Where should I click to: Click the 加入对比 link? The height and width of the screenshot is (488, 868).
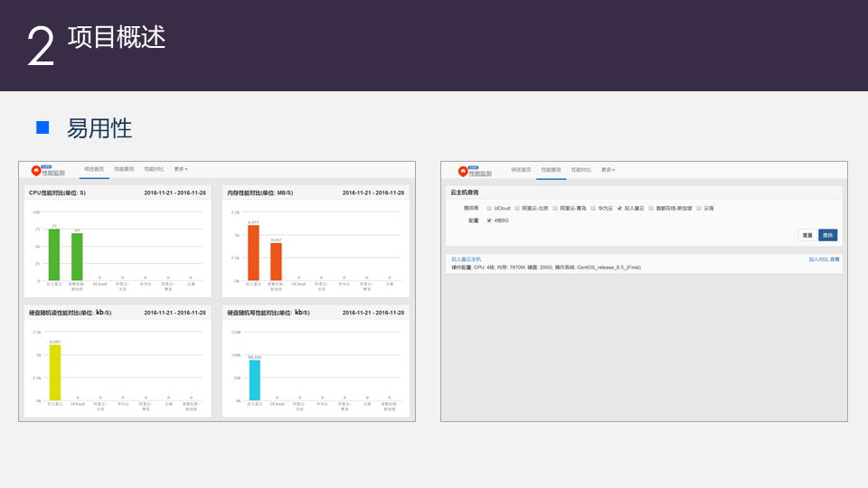tap(818, 259)
